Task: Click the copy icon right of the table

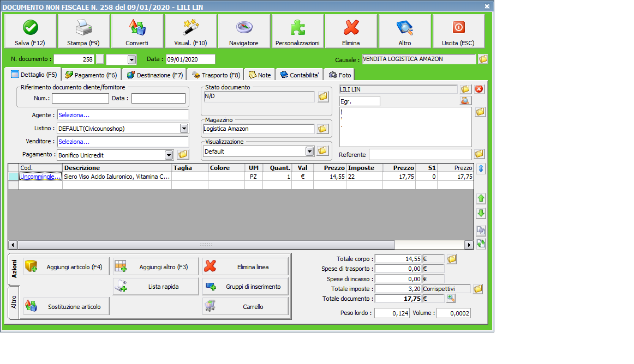Action: click(x=481, y=230)
